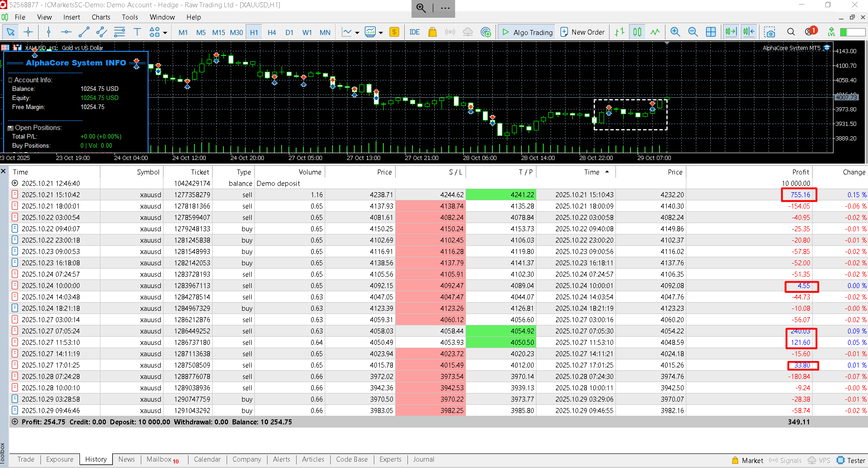The image size is (868, 468).
Task: Switch to the Journal tab
Action: pyautogui.click(x=423, y=459)
